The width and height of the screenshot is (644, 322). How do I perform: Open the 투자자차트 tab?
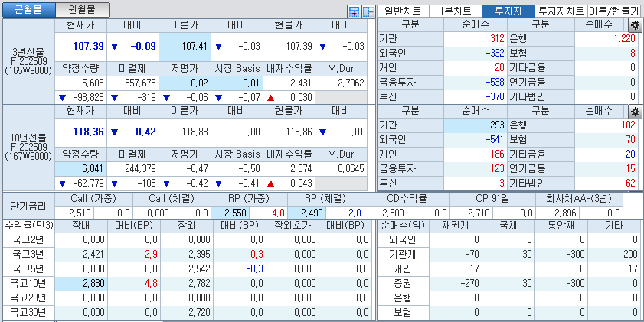[561, 11]
